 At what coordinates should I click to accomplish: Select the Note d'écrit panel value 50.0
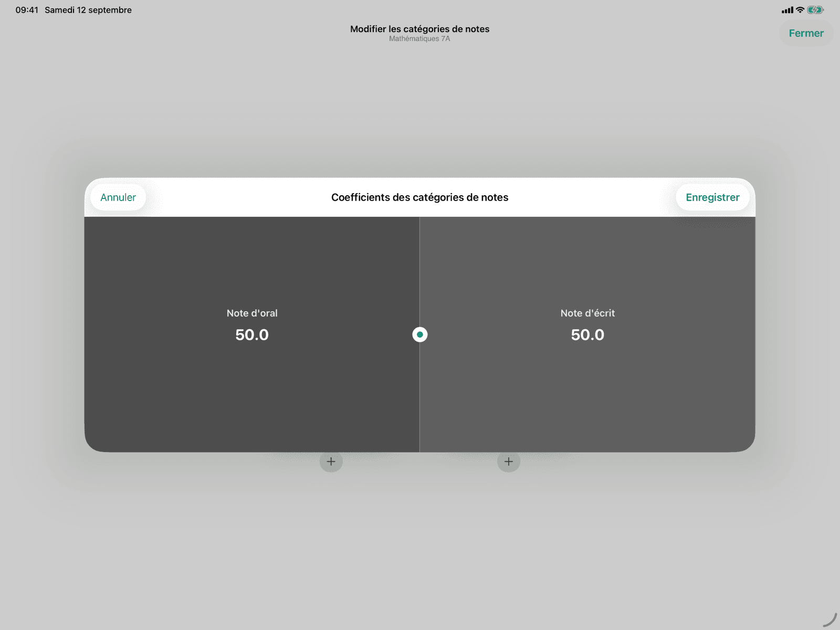point(587,335)
